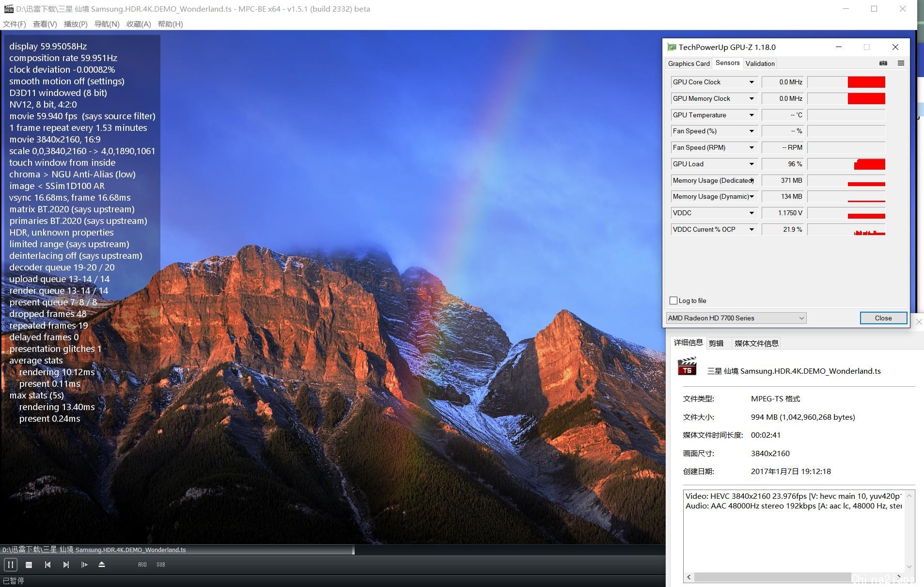This screenshot has height=587, width=924.
Task: Take GPU-Z screenshot with camera icon
Action: 883,63
